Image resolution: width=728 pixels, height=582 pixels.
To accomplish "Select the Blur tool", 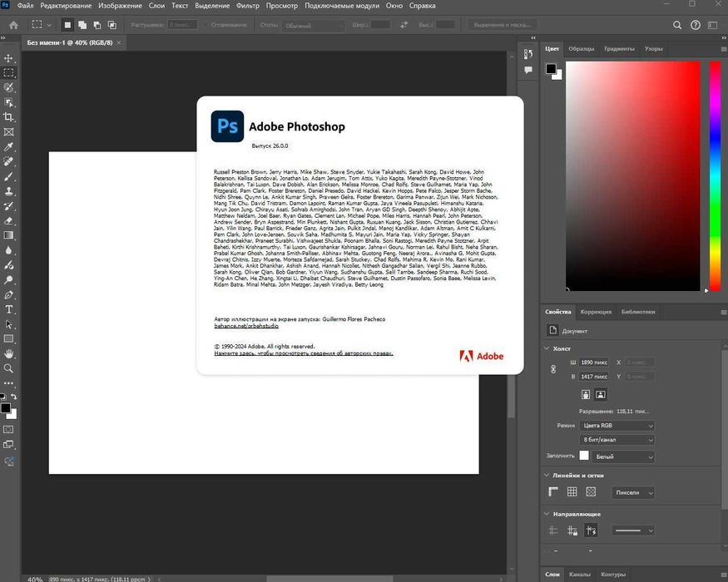I will (x=8, y=250).
